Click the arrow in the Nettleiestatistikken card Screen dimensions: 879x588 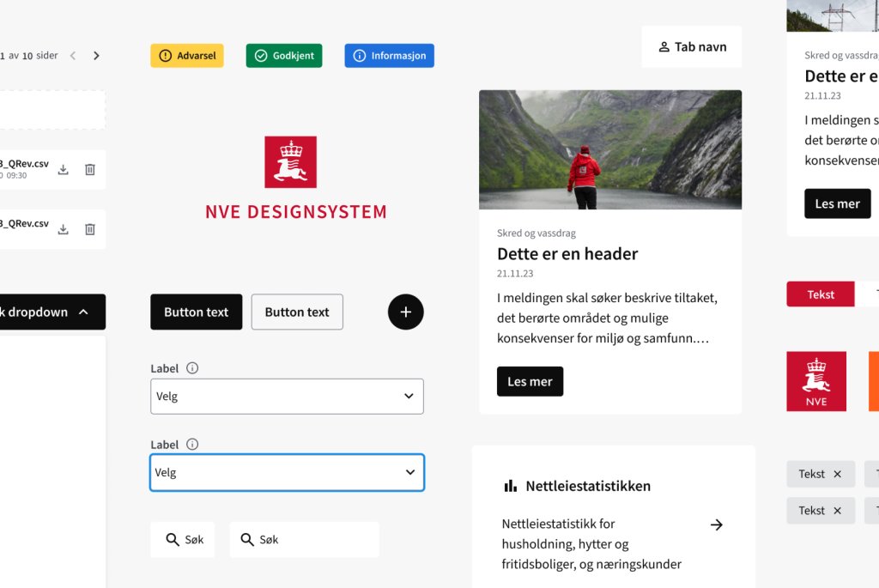717,524
